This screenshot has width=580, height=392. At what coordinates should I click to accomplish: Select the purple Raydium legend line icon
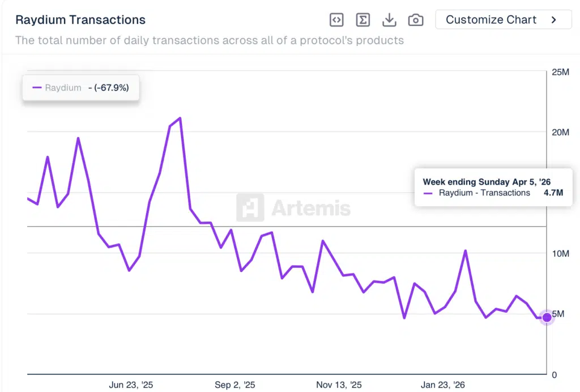pyautogui.click(x=39, y=88)
